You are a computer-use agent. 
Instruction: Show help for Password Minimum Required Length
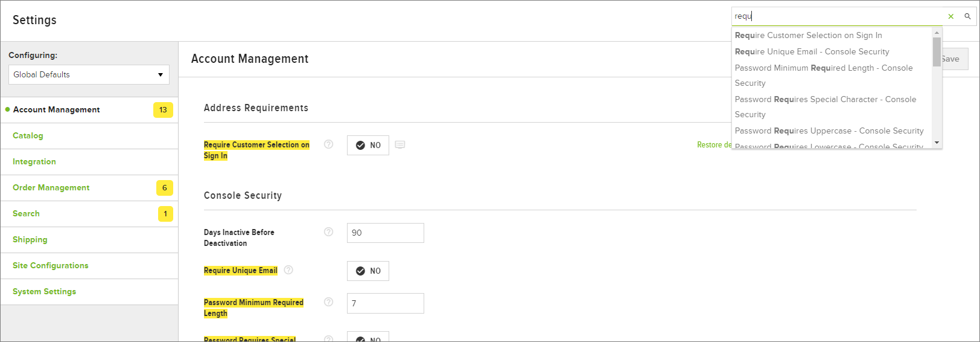coord(328,302)
